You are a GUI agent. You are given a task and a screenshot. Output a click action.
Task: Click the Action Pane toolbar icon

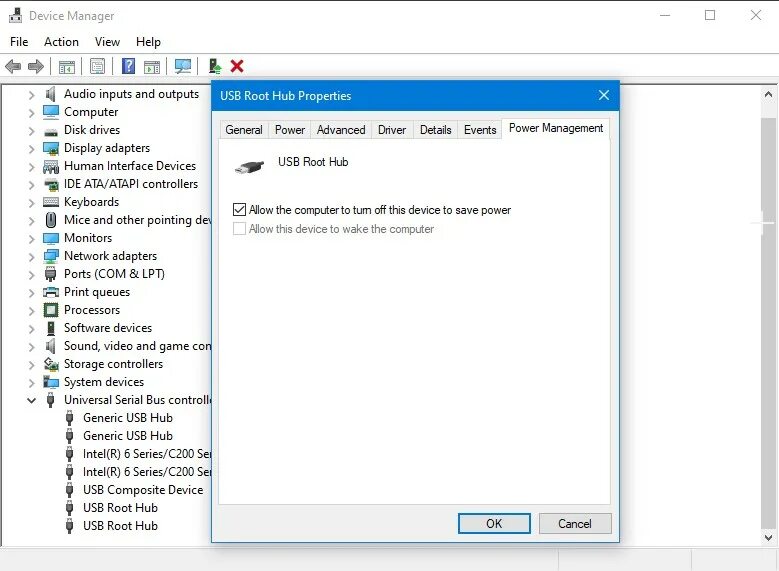[x=152, y=66]
